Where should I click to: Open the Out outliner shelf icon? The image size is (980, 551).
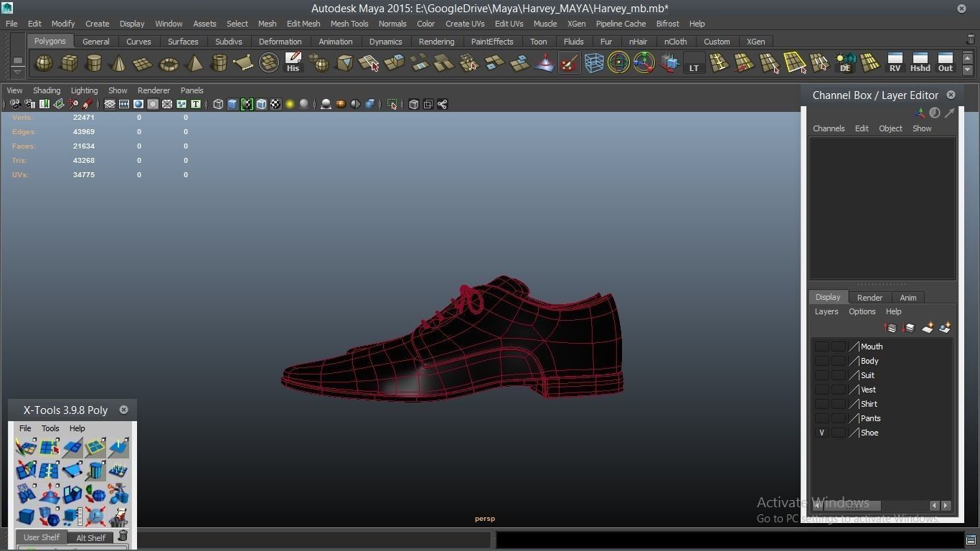[x=946, y=63]
